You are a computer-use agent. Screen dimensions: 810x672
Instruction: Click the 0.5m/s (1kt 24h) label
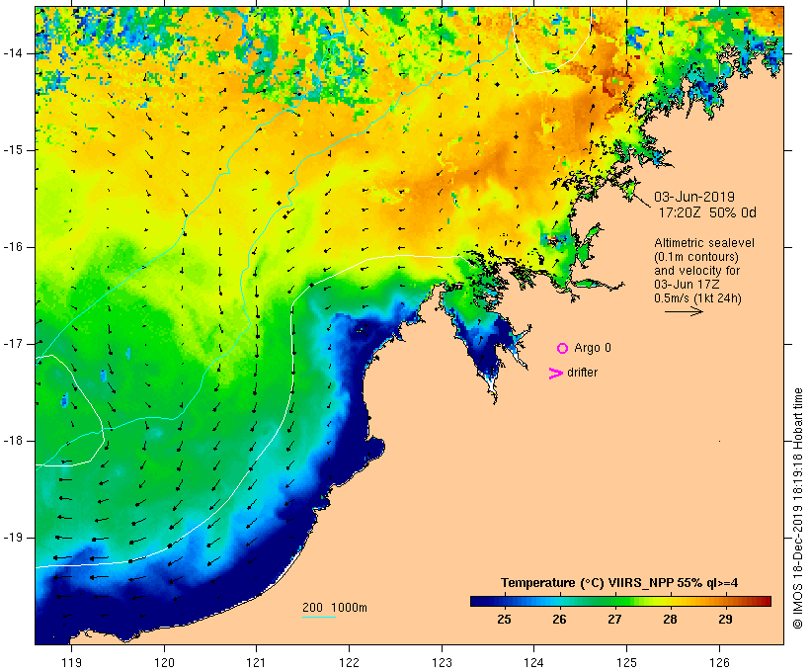click(x=698, y=298)
